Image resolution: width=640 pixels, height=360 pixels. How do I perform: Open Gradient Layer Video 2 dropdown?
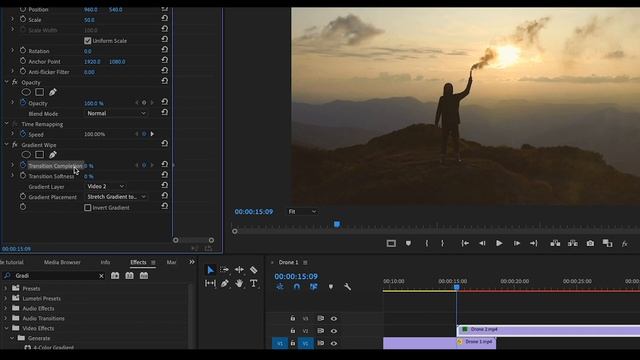[106, 187]
